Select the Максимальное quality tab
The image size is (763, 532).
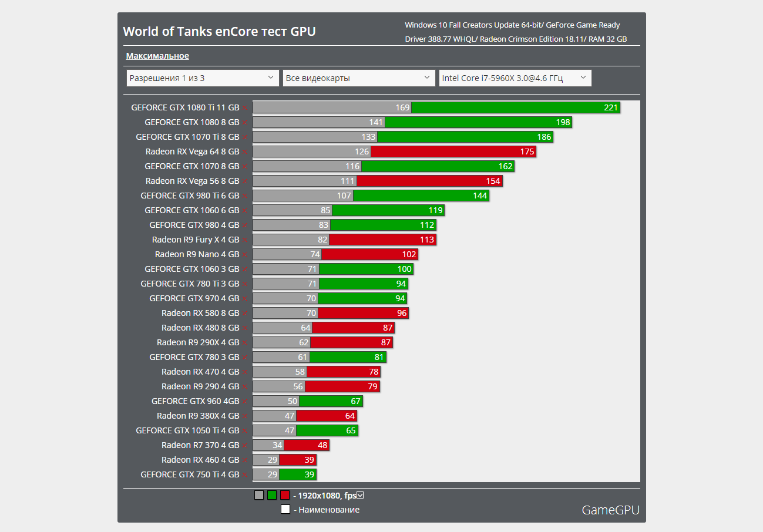[157, 56]
